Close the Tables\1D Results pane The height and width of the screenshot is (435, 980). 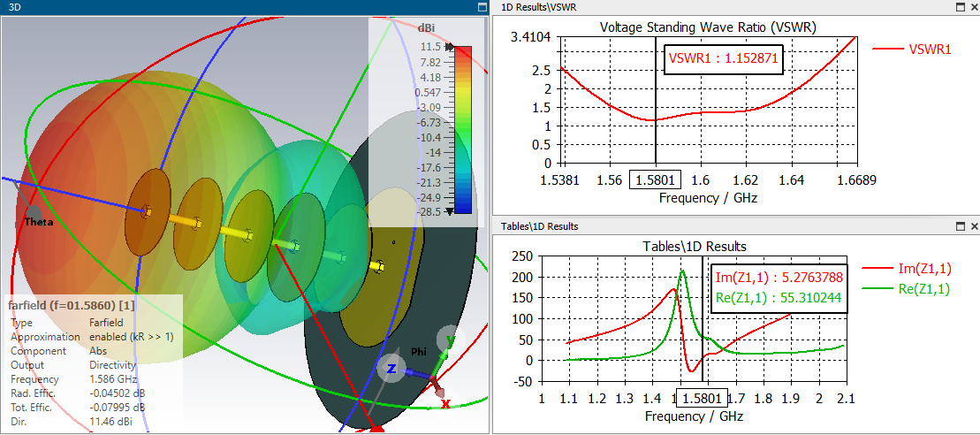click(975, 226)
